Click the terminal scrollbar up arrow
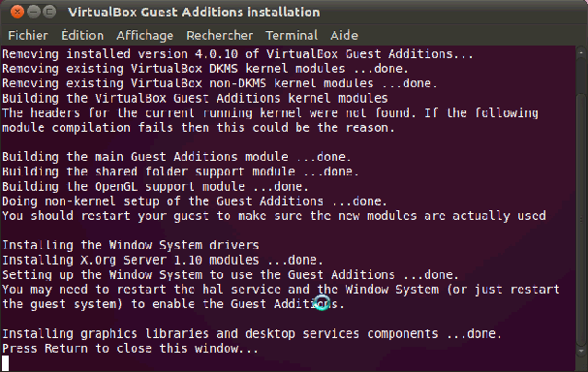 click(x=581, y=53)
